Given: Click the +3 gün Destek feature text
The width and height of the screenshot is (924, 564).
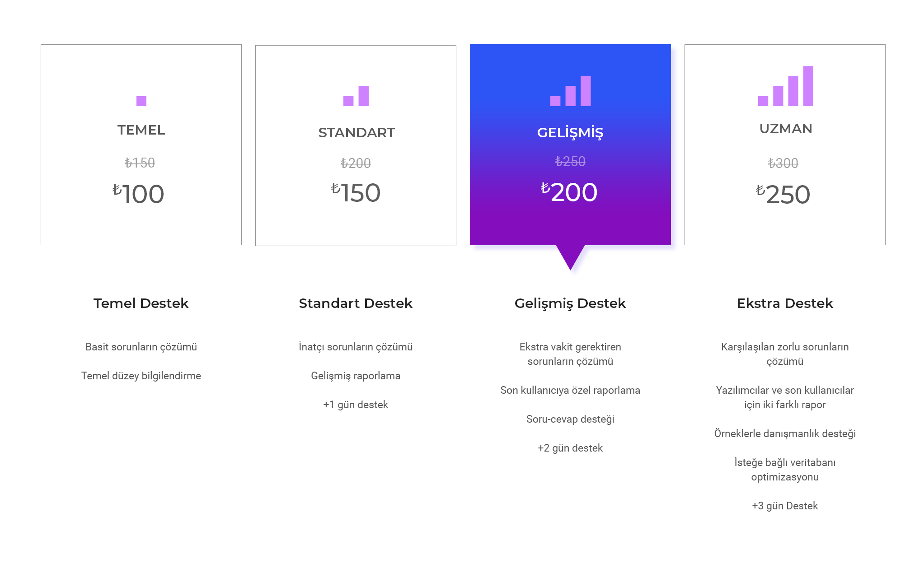Looking at the screenshot, I should [785, 506].
